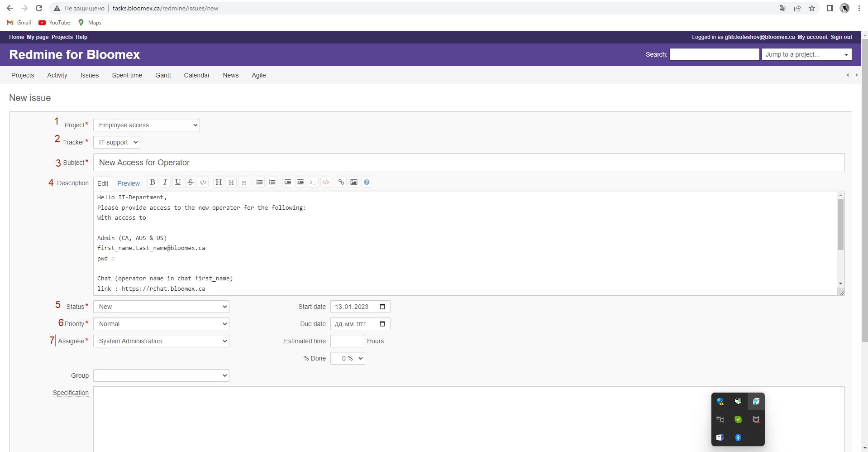Open Windows Security shield tray icon

(x=720, y=401)
